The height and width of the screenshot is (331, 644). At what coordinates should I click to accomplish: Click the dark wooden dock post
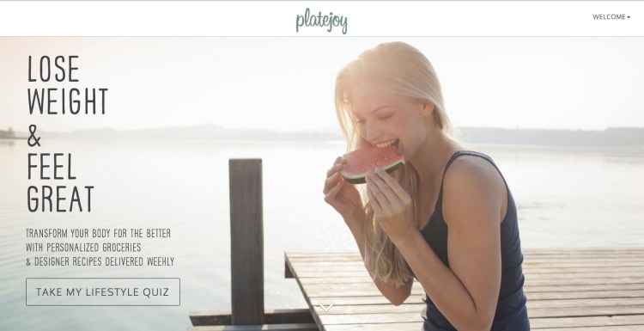pos(246,241)
